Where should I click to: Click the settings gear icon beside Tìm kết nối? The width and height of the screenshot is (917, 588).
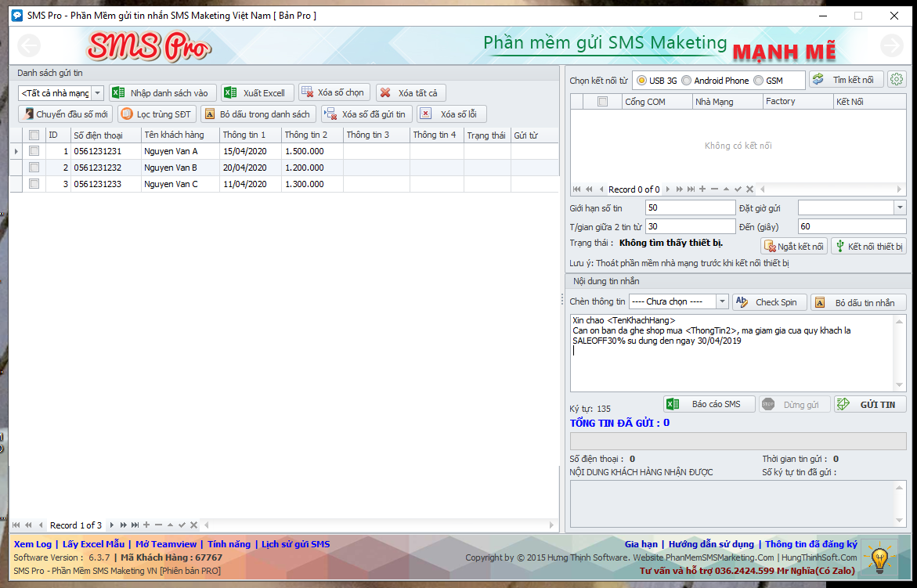[897, 80]
